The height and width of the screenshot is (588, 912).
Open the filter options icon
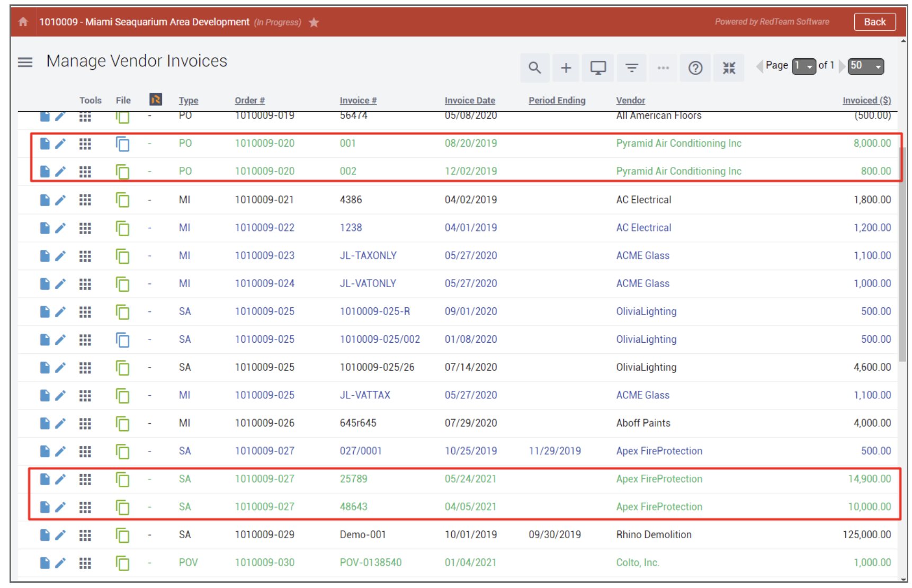coord(631,68)
